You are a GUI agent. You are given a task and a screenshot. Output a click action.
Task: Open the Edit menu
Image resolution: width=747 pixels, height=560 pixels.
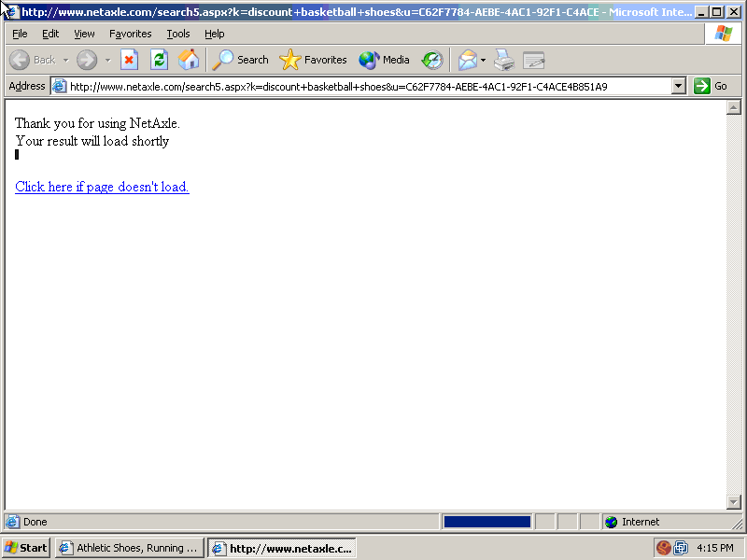point(50,34)
